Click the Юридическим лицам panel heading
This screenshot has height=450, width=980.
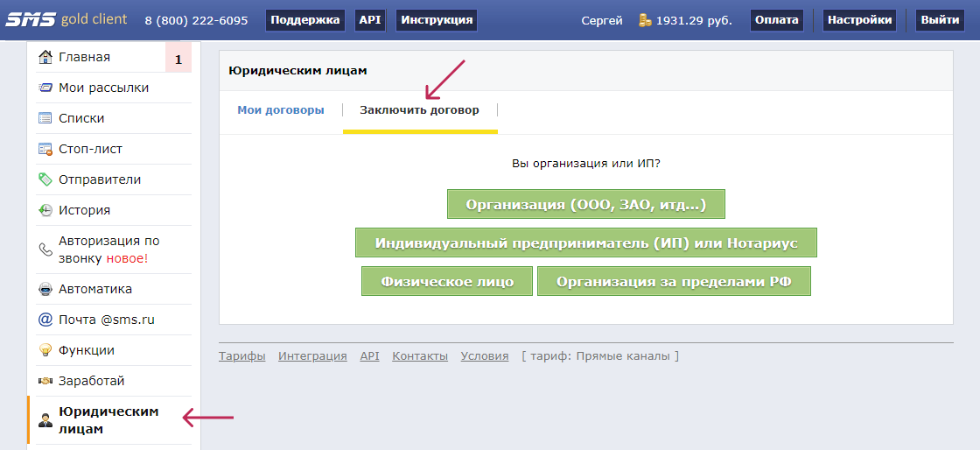pos(297,71)
